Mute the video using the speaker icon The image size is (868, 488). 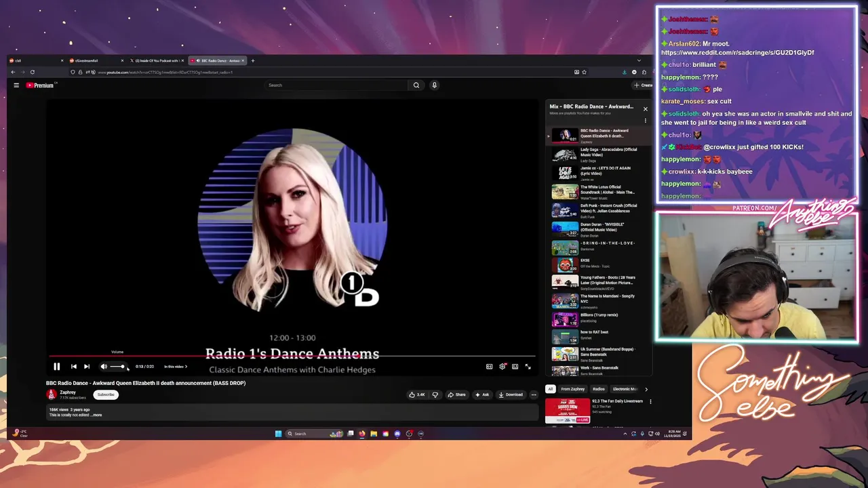coord(104,367)
